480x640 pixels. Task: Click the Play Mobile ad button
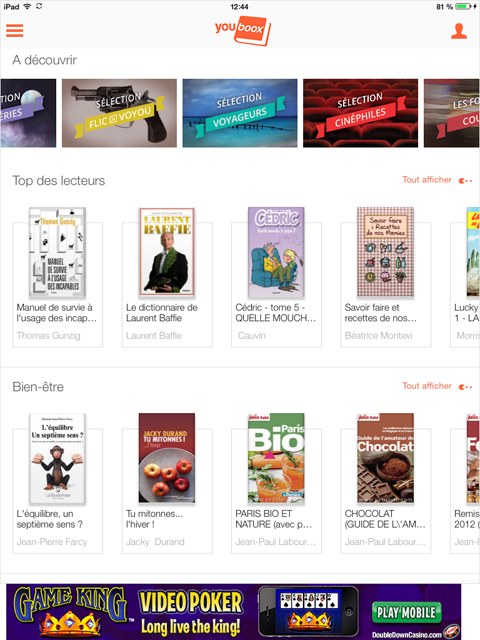pyautogui.click(x=406, y=612)
